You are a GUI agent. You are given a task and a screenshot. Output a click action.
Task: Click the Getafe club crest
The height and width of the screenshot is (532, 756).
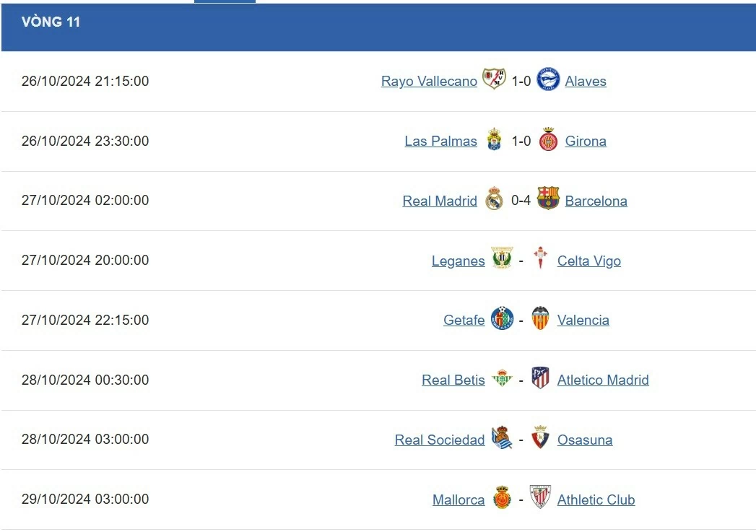[x=502, y=319]
